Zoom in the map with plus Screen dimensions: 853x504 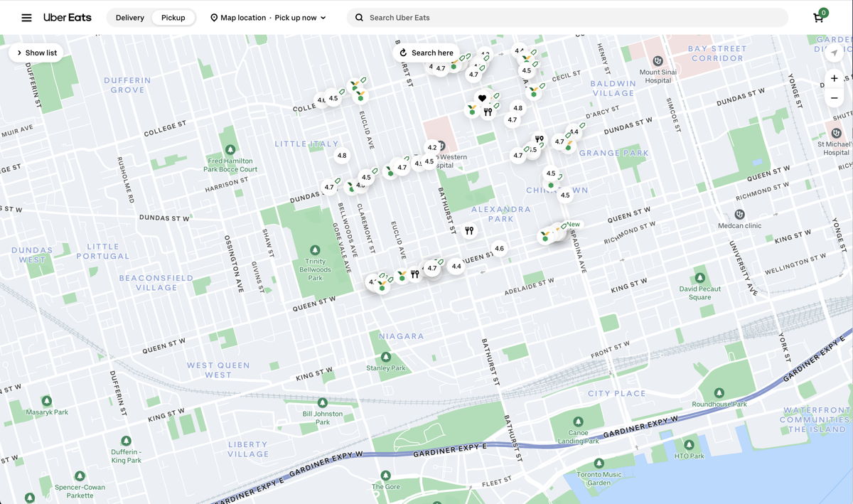coord(835,78)
